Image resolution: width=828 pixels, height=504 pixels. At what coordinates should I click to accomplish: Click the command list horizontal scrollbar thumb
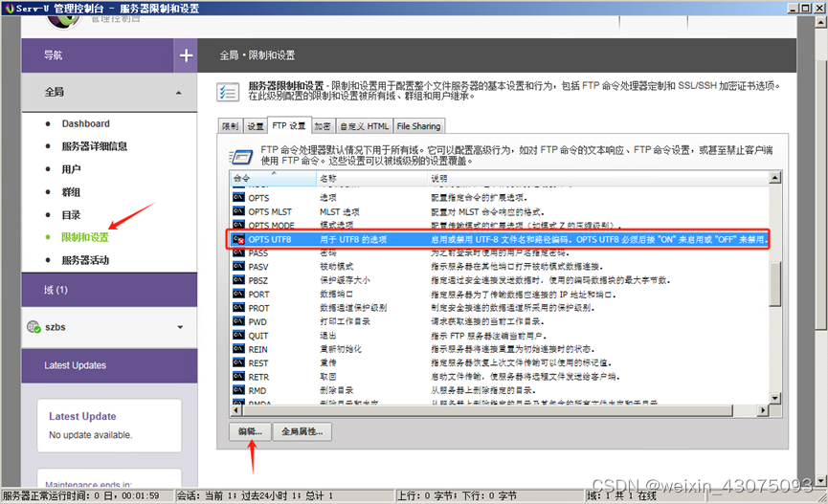coord(487,410)
